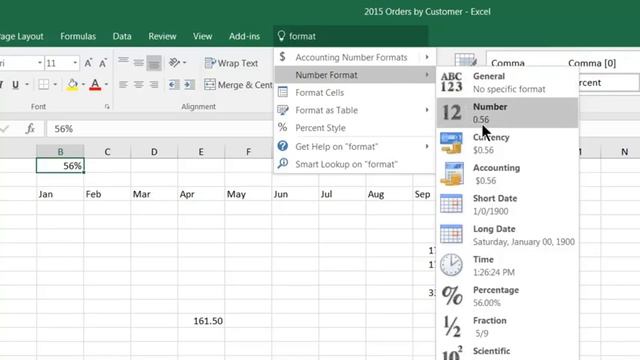This screenshot has height=360, width=640.
Task: Click the May month header cell
Action: coord(248,194)
